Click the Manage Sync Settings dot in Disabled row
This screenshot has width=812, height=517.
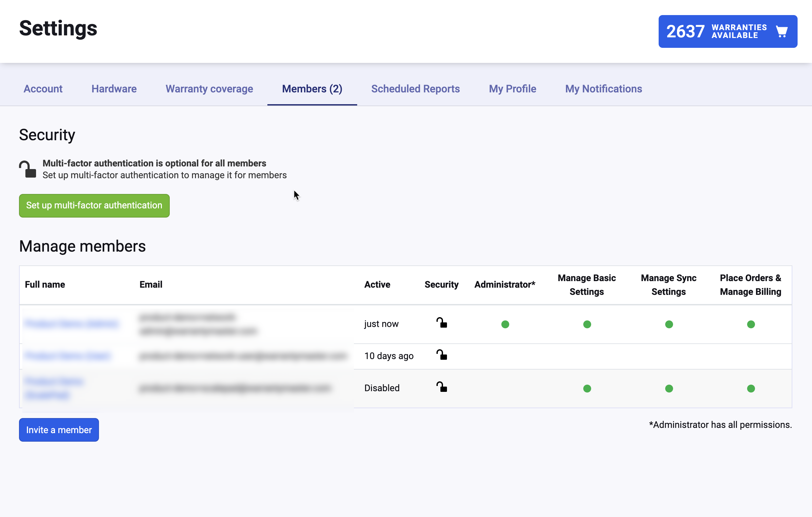(669, 389)
